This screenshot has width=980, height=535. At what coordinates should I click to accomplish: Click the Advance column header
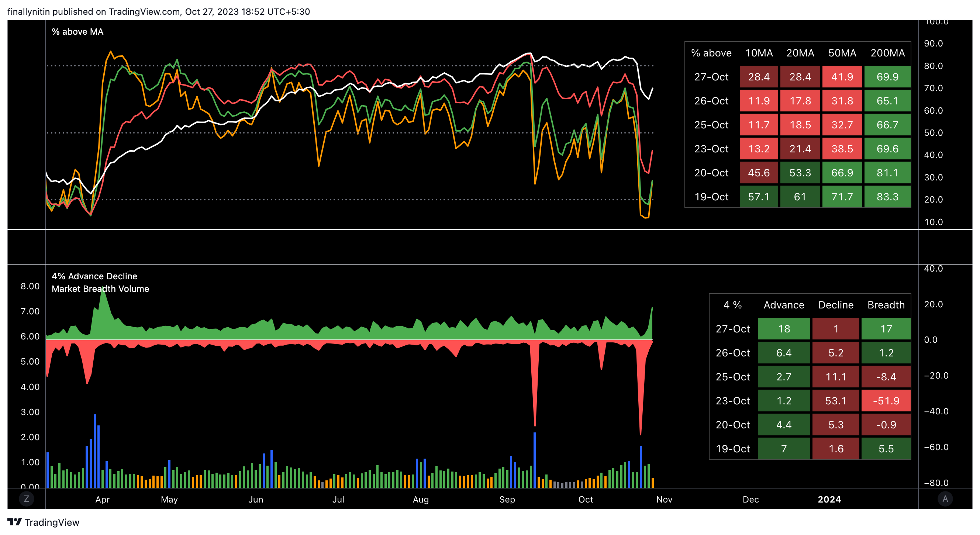pyautogui.click(x=784, y=305)
